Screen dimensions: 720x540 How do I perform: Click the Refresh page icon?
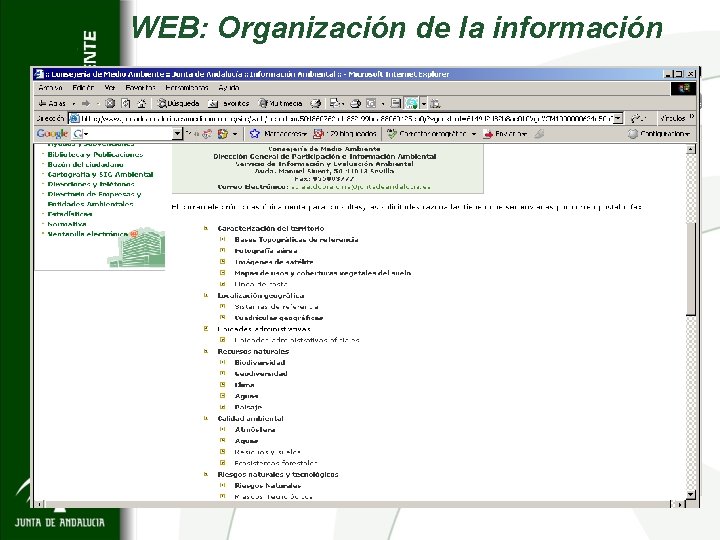pyautogui.click(x=126, y=103)
